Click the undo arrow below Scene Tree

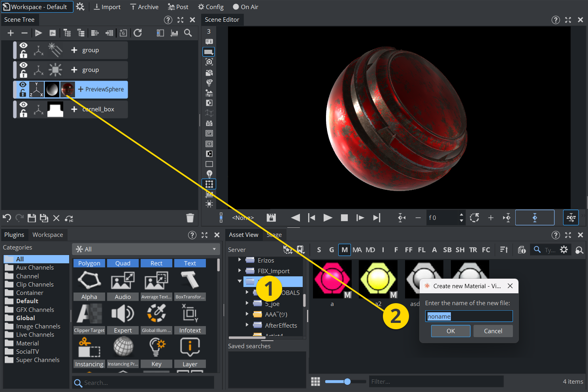(x=7, y=218)
